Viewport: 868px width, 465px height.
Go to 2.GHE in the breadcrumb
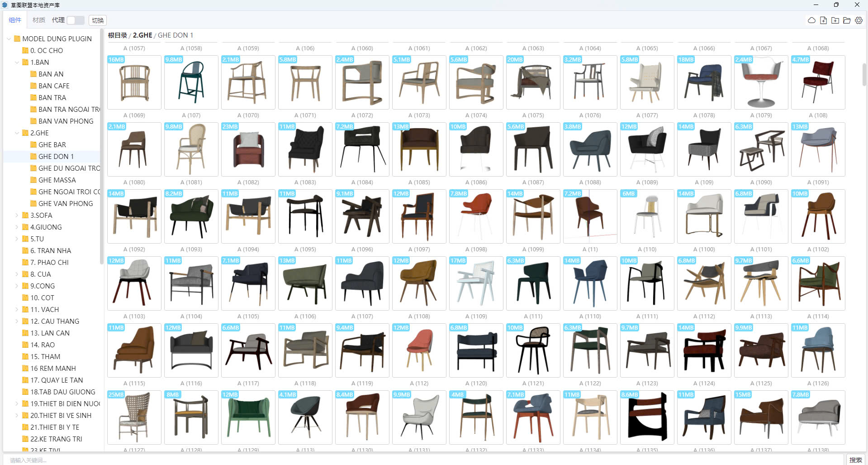142,35
